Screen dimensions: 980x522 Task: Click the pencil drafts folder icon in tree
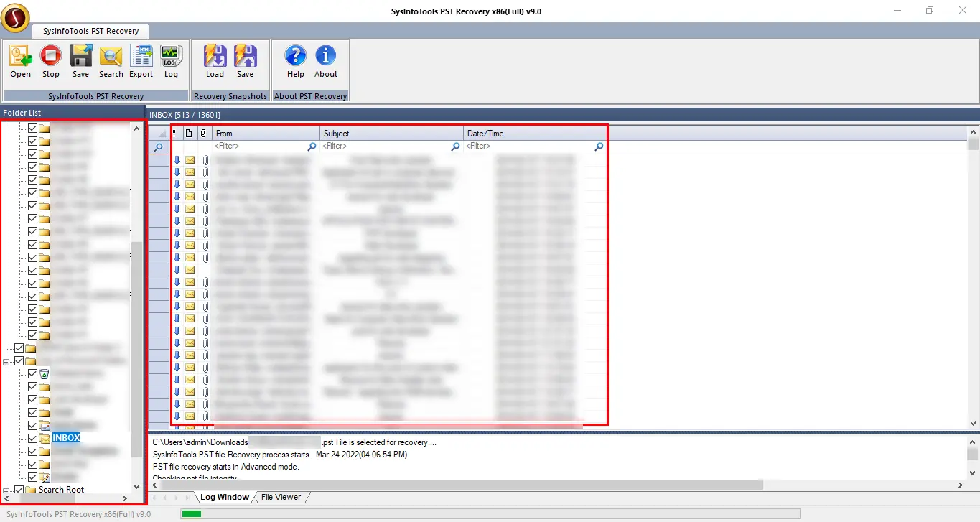[x=45, y=477]
